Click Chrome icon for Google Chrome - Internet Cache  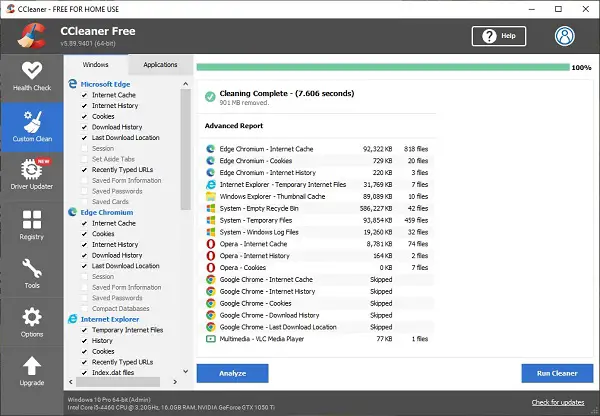pyautogui.click(x=210, y=279)
